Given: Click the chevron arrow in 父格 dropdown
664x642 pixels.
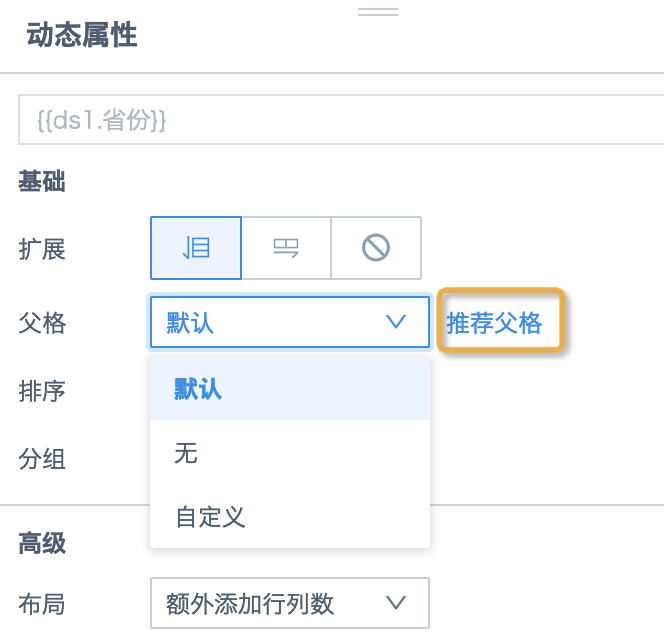Looking at the screenshot, I should [396, 322].
